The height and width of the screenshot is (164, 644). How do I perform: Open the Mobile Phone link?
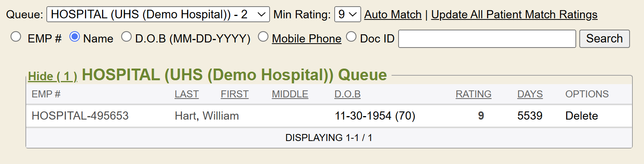(x=306, y=39)
